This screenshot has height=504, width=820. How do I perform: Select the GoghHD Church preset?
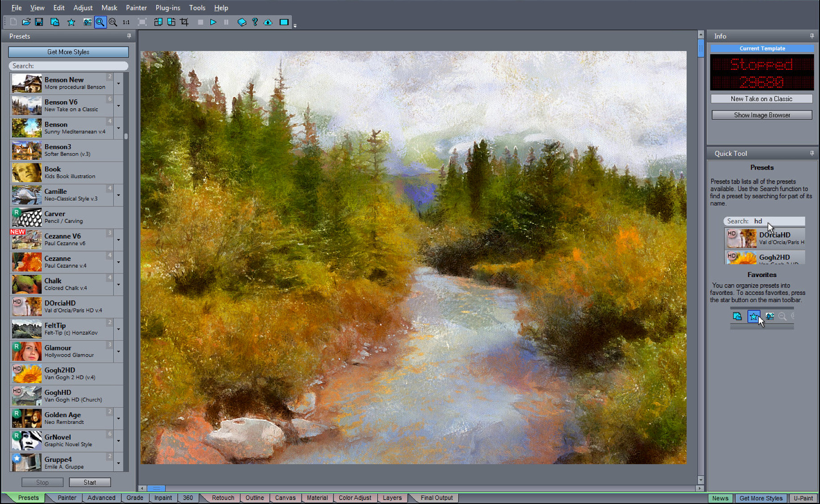click(x=66, y=396)
